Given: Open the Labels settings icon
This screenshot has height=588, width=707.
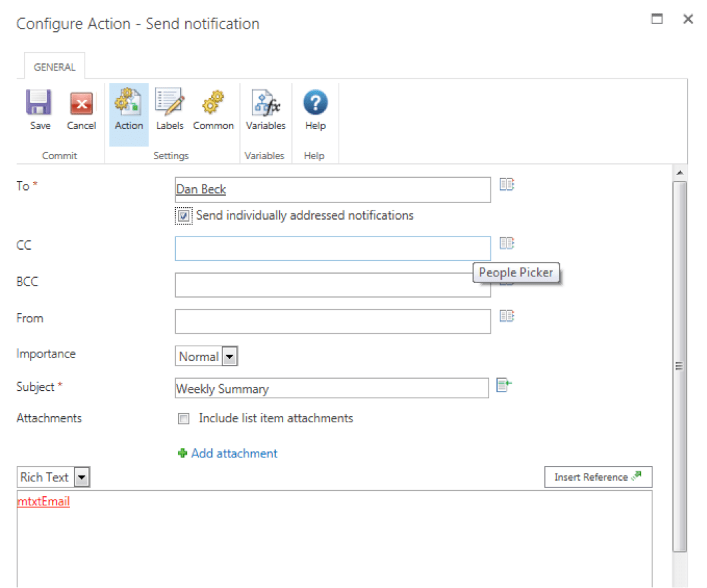Looking at the screenshot, I should point(170,104).
